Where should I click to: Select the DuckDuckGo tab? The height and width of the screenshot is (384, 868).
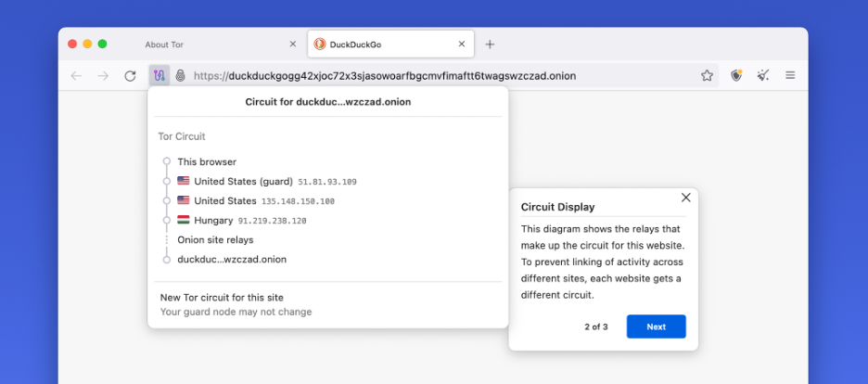pyautogui.click(x=380, y=44)
